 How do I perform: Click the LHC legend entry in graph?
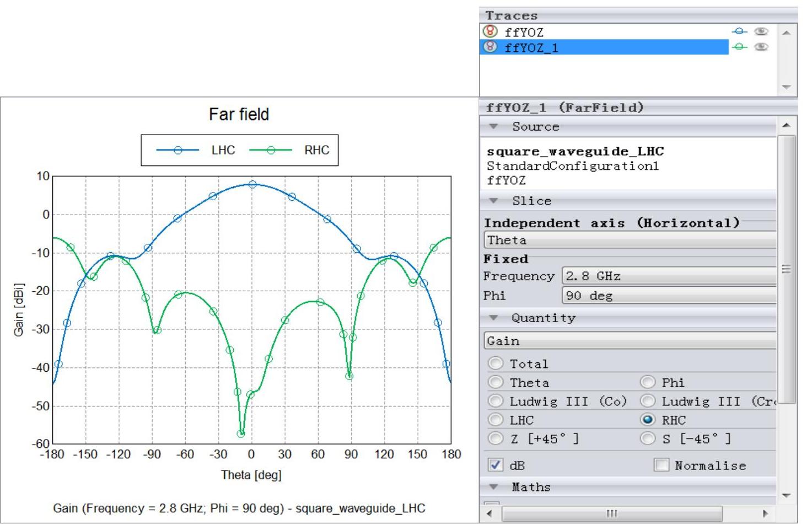(x=196, y=150)
